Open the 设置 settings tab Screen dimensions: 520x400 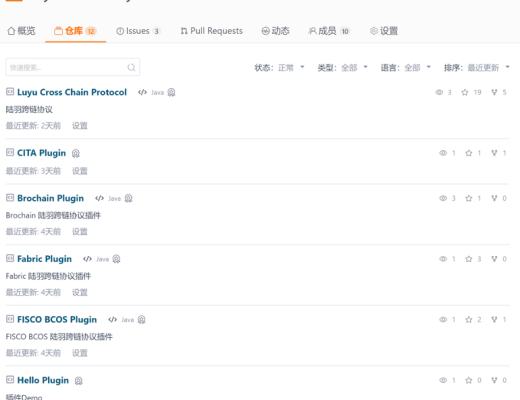[x=384, y=31]
